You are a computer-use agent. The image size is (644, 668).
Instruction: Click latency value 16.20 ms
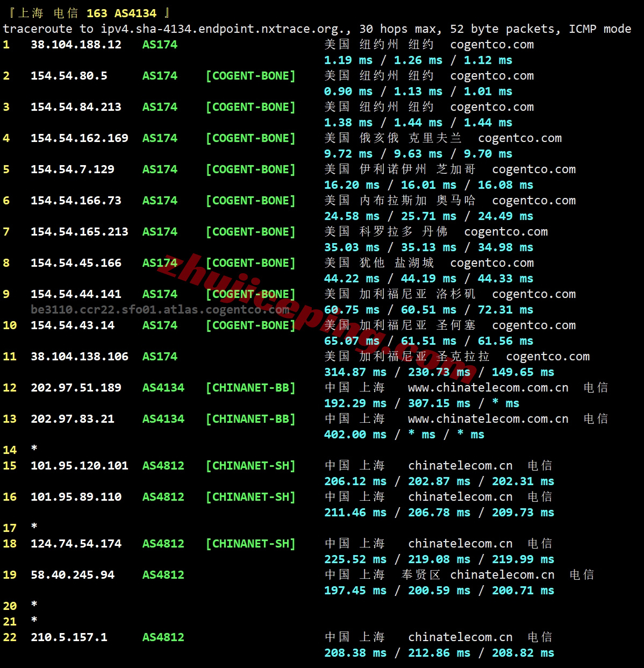coord(352,185)
